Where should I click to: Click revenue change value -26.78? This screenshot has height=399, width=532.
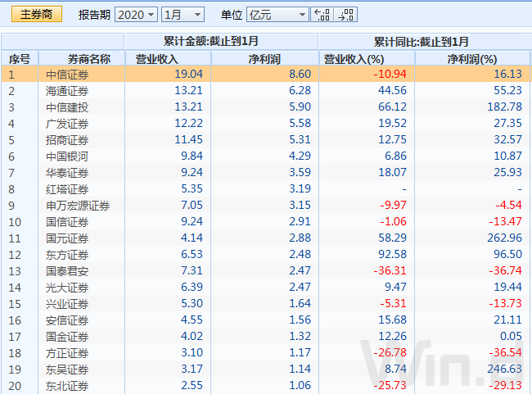(x=390, y=352)
